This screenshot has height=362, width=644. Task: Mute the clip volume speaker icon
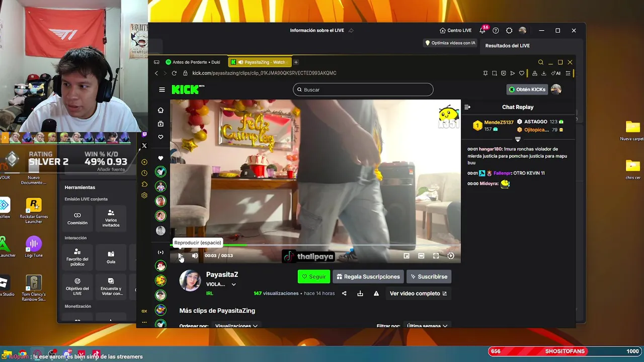pyautogui.click(x=195, y=256)
